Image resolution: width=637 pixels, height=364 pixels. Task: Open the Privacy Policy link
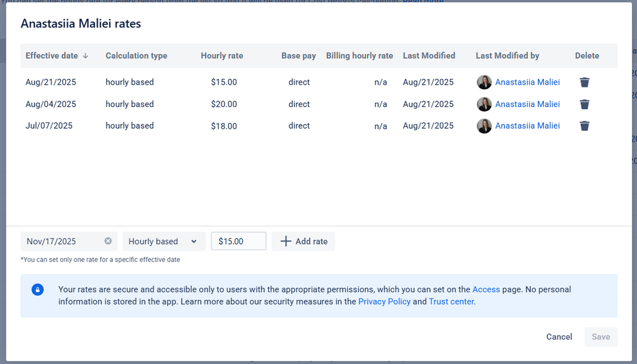(x=384, y=302)
